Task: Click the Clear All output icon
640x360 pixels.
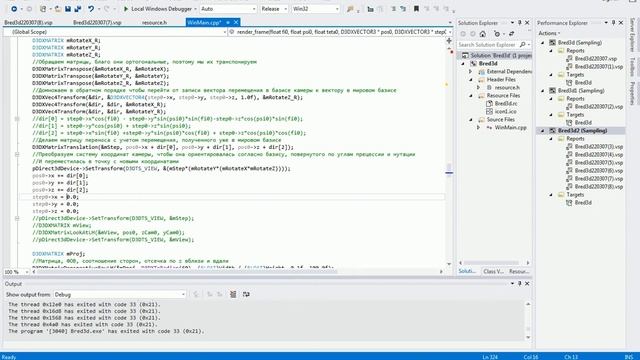Action: coord(233,294)
